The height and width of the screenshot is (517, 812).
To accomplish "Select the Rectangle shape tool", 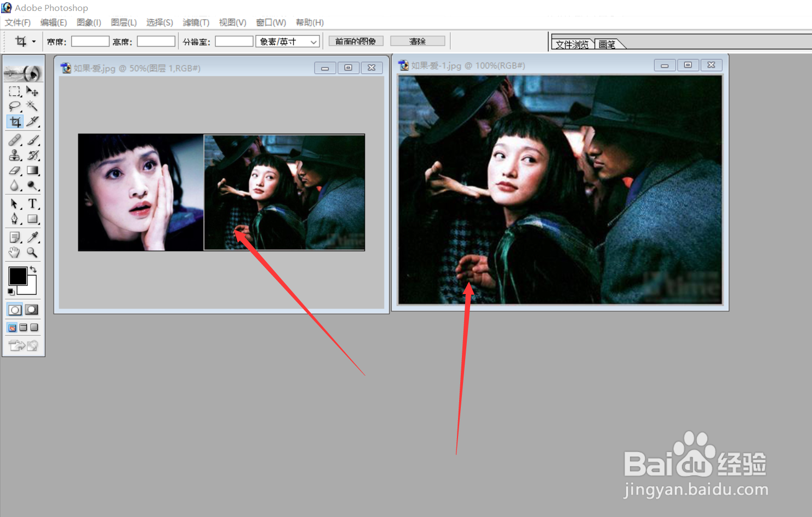I will pos(32,220).
